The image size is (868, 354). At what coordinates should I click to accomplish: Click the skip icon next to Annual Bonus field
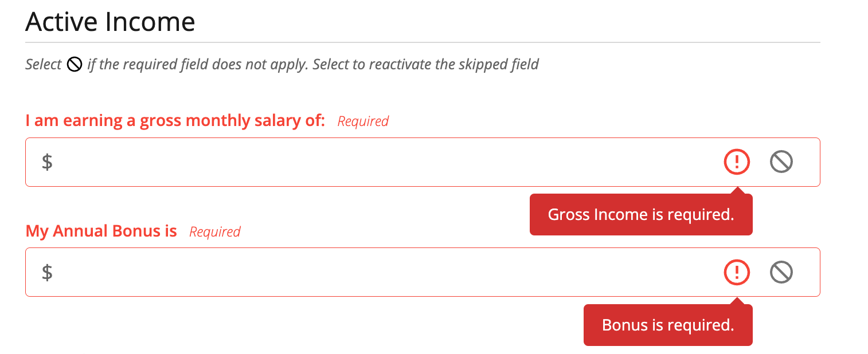click(781, 272)
